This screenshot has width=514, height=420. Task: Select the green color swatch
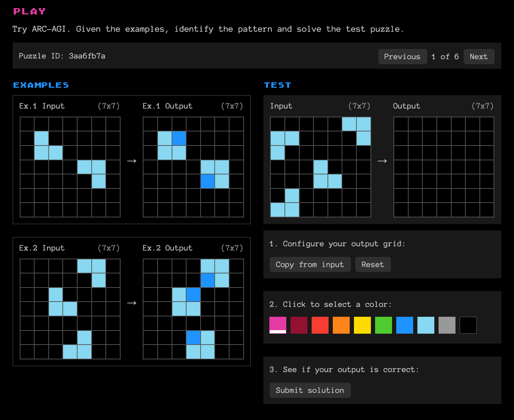point(384,325)
